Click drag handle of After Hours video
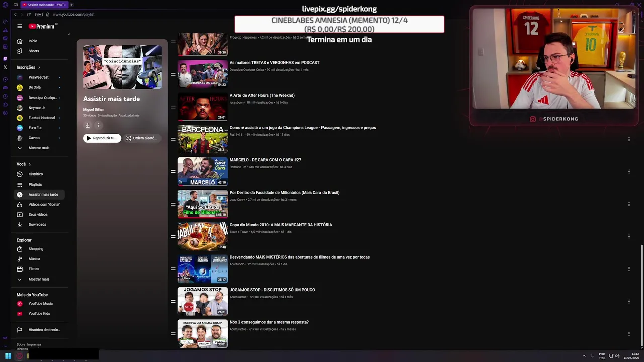Screen dimensions: 644x362 [173, 107]
